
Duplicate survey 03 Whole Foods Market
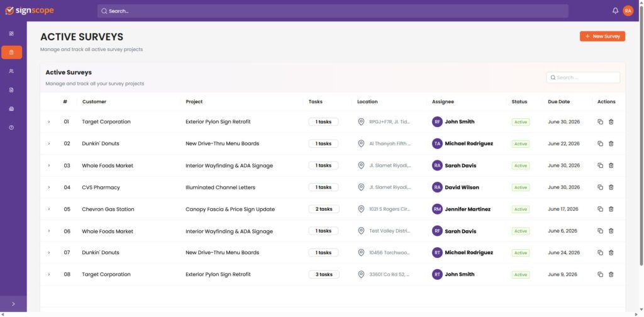(x=600, y=165)
